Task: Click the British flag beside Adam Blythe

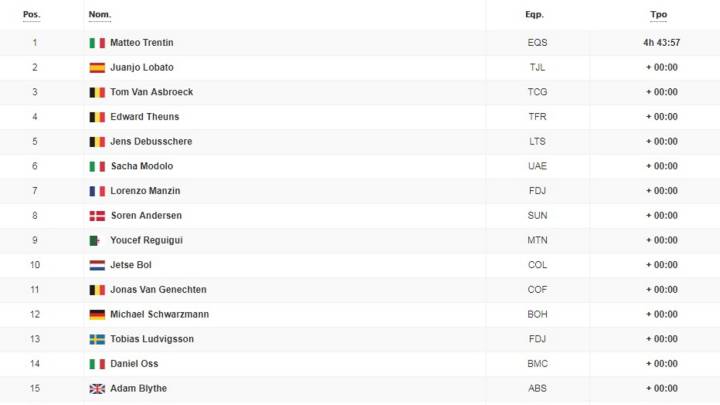Action: (x=97, y=389)
